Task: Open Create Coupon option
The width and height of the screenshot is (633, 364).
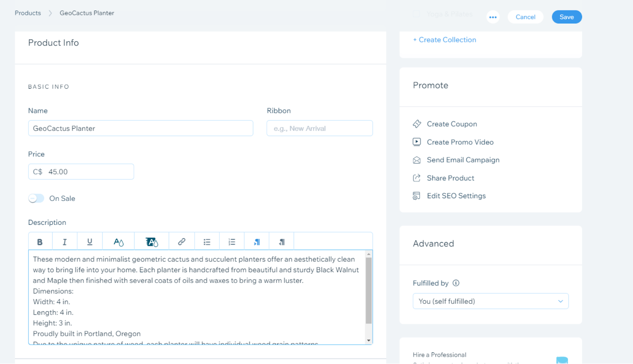Action: pyautogui.click(x=452, y=124)
